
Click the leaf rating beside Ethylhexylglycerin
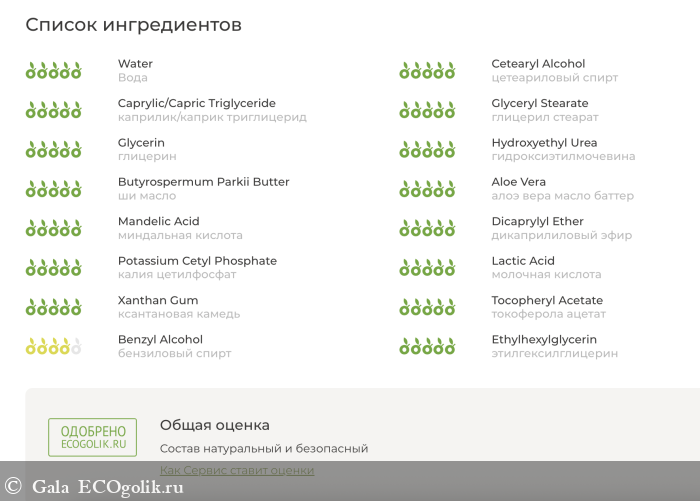pos(427,347)
